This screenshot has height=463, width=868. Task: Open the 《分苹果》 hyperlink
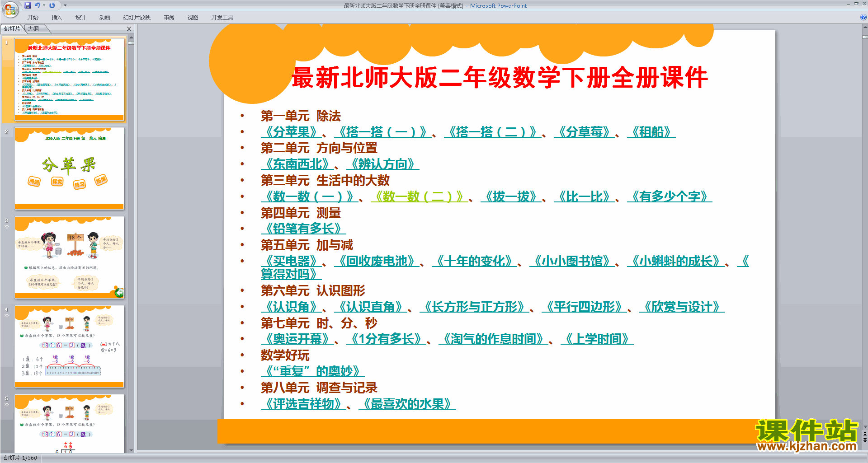(x=291, y=132)
